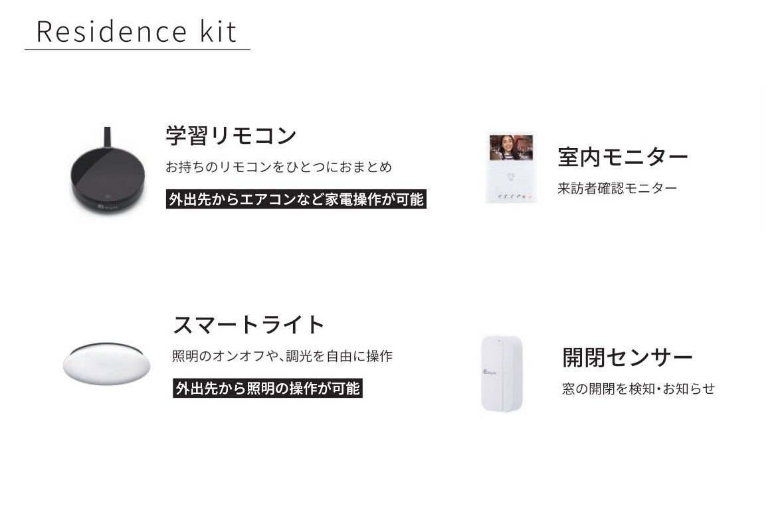The height and width of the screenshot is (532, 782).
Task: Open the スマートライト heading
Action: click(248, 325)
